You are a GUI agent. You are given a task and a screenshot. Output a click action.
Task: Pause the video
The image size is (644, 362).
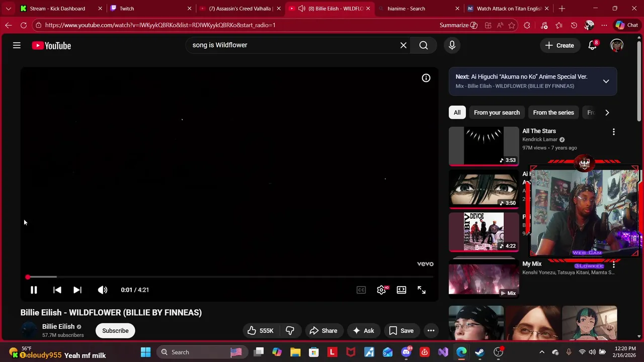34,290
